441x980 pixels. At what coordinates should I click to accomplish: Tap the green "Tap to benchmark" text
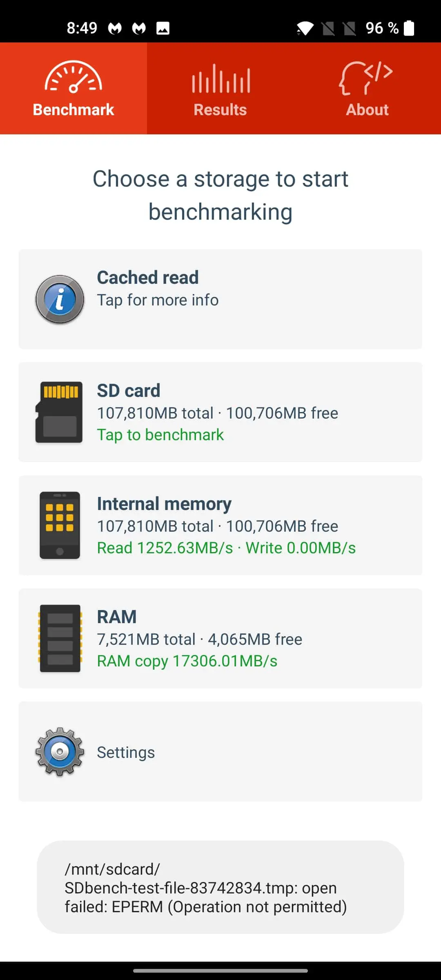[160, 435]
